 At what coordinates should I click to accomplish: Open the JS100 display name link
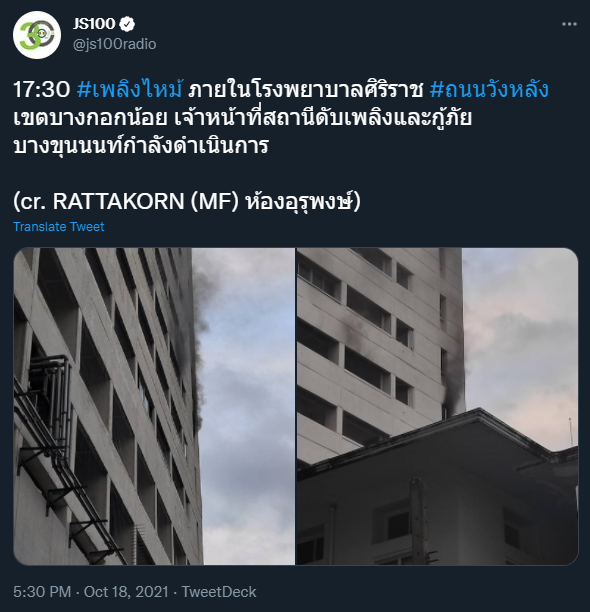pyautogui.click(x=94, y=24)
